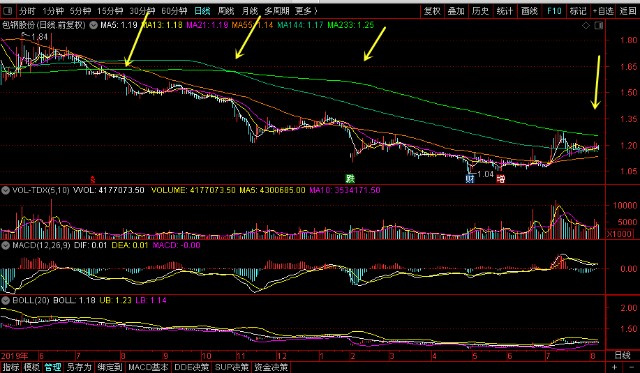The height and width of the screenshot is (373, 640).
Task: Click the diamond icon above the price axis
Action: (586, 26)
